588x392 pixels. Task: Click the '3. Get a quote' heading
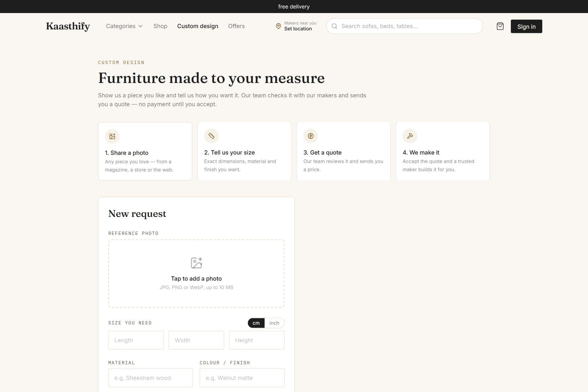coord(322,153)
